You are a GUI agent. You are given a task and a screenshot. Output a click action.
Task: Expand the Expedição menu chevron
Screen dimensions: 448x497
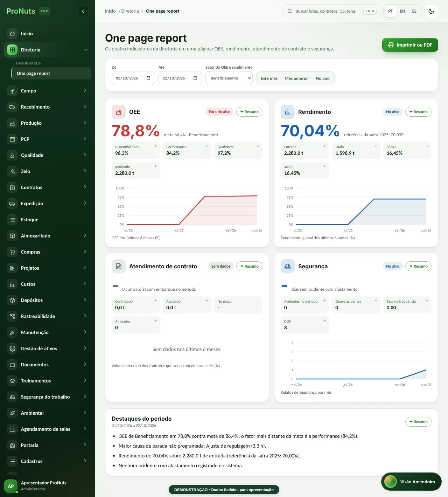pos(85,203)
